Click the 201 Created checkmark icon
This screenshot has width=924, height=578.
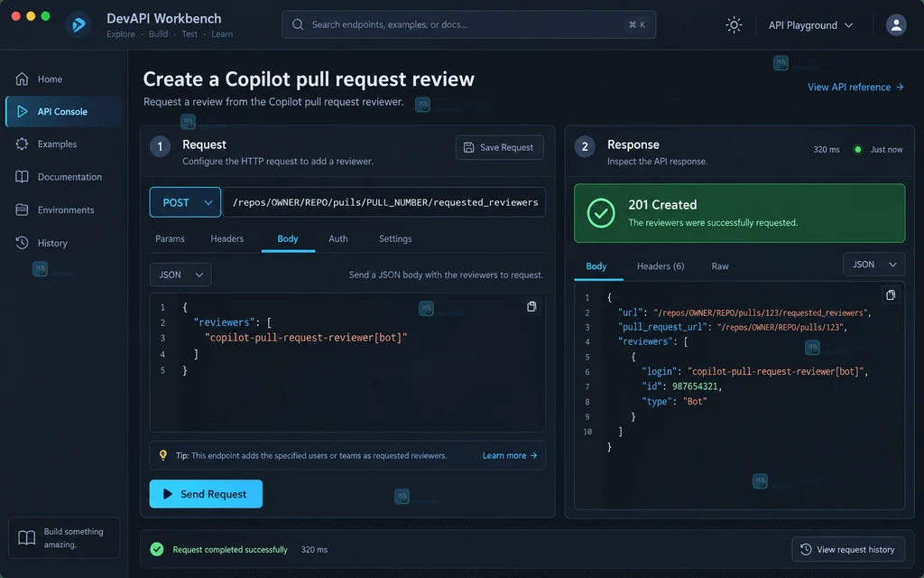coord(601,213)
